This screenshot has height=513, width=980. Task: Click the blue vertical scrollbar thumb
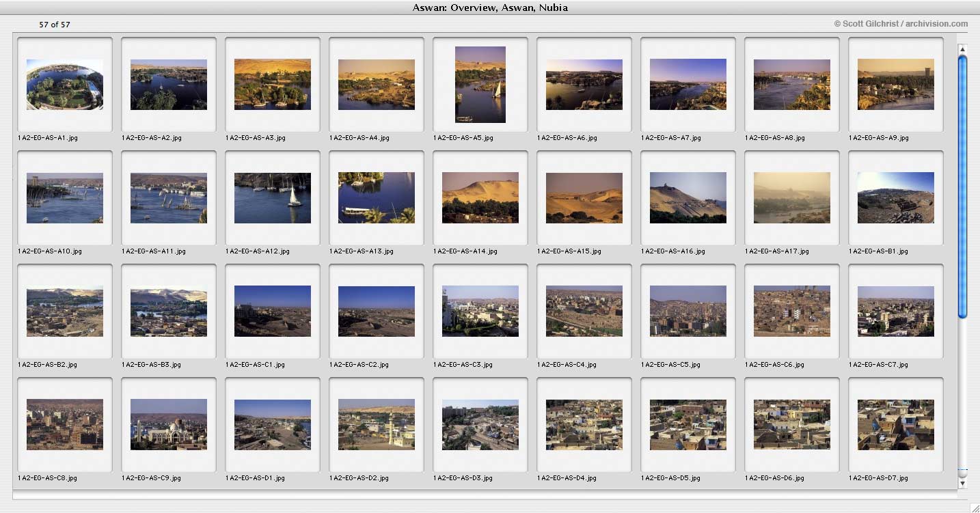(x=962, y=186)
